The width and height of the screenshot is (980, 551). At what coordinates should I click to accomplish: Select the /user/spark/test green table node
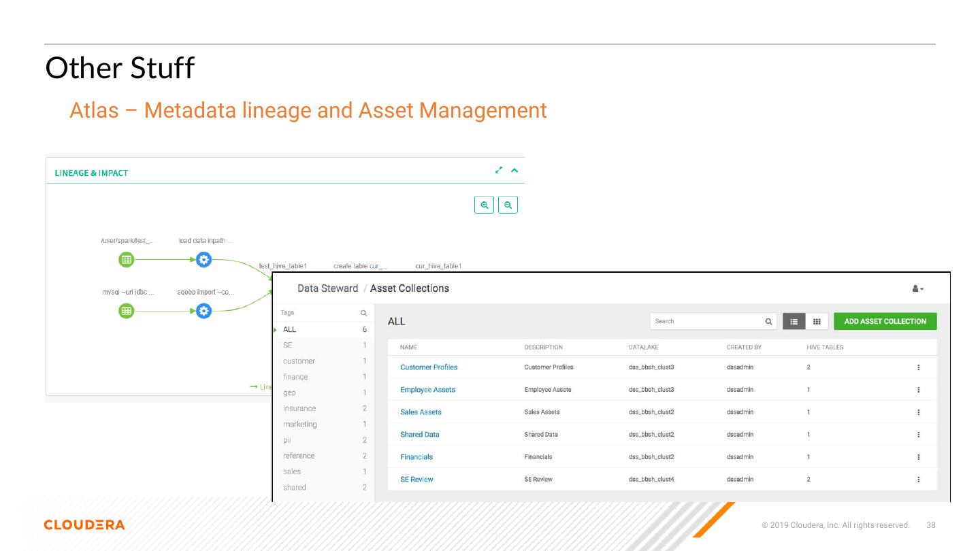tap(126, 259)
